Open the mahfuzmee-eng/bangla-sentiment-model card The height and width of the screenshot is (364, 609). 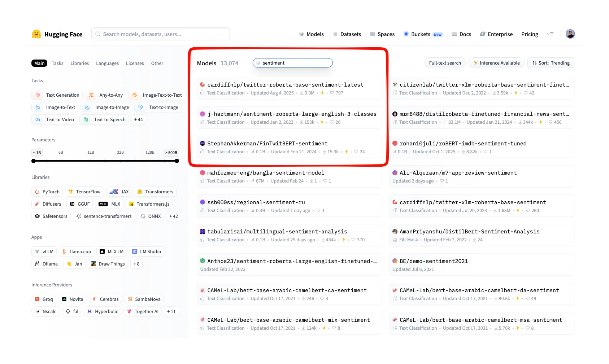(289, 176)
